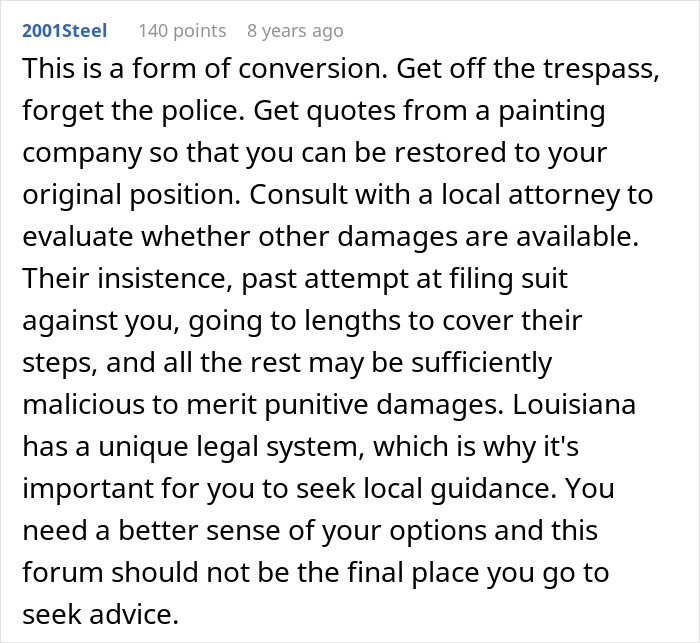700x643 pixels.
Task: Click the 140 points score
Action: [182, 31]
